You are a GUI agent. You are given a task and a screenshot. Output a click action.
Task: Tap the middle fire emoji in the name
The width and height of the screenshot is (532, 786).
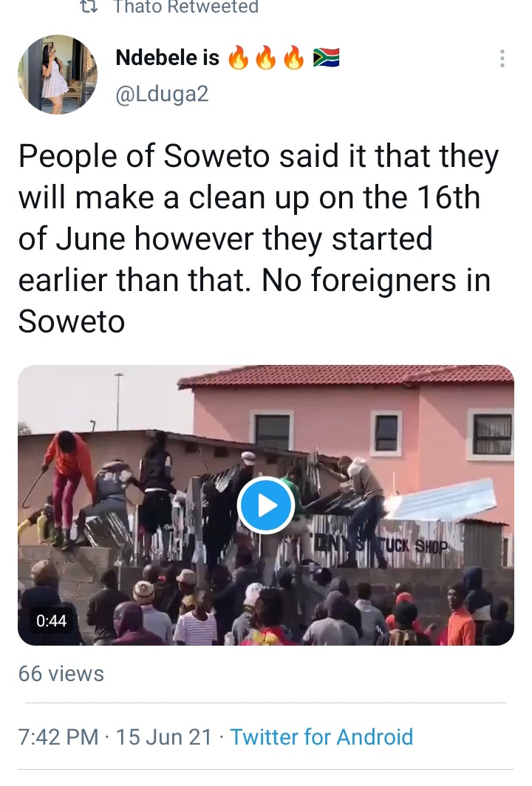tap(266, 58)
